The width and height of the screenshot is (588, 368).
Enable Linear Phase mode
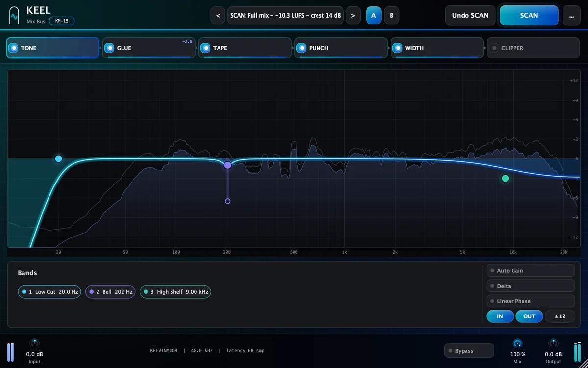point(531,301)
